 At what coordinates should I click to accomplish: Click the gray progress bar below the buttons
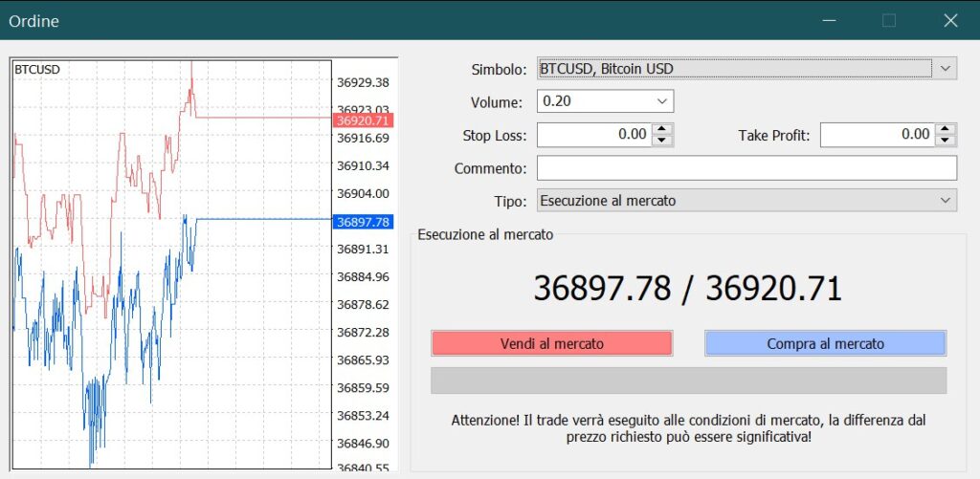[x=688, y=381]
